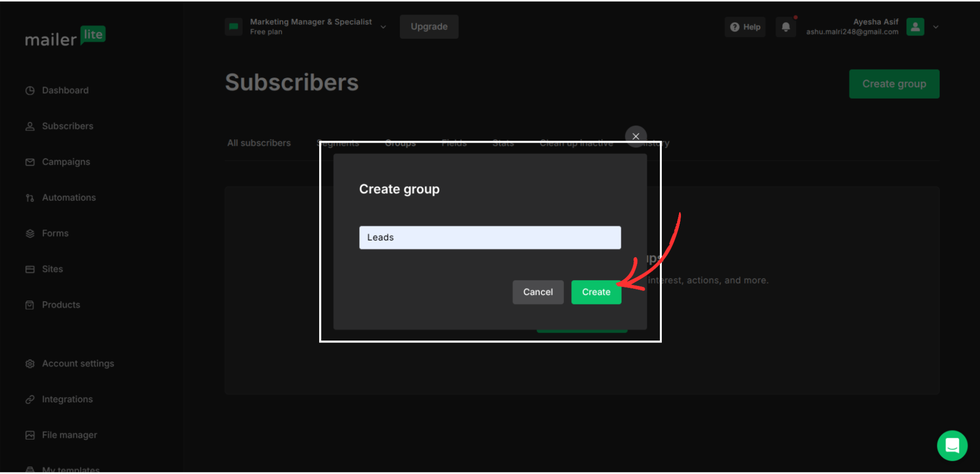Open the File manager
This screenshot has width=980, height=474.
point(69,435)
